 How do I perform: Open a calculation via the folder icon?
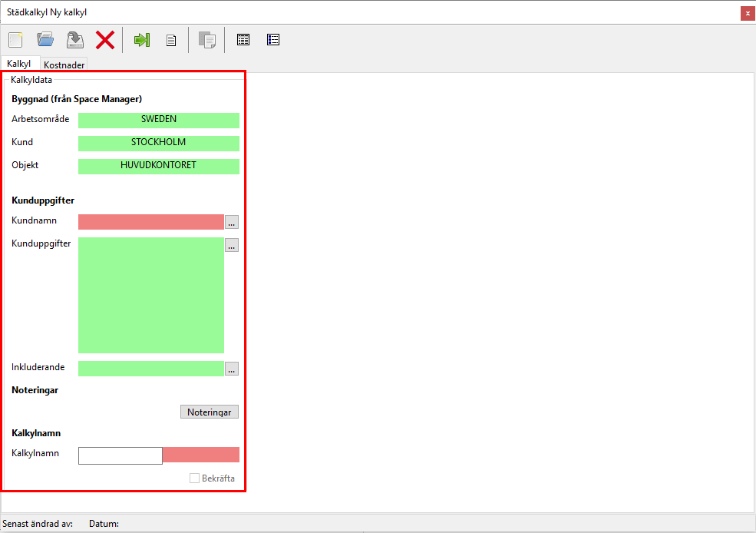(x=45, y=40)
